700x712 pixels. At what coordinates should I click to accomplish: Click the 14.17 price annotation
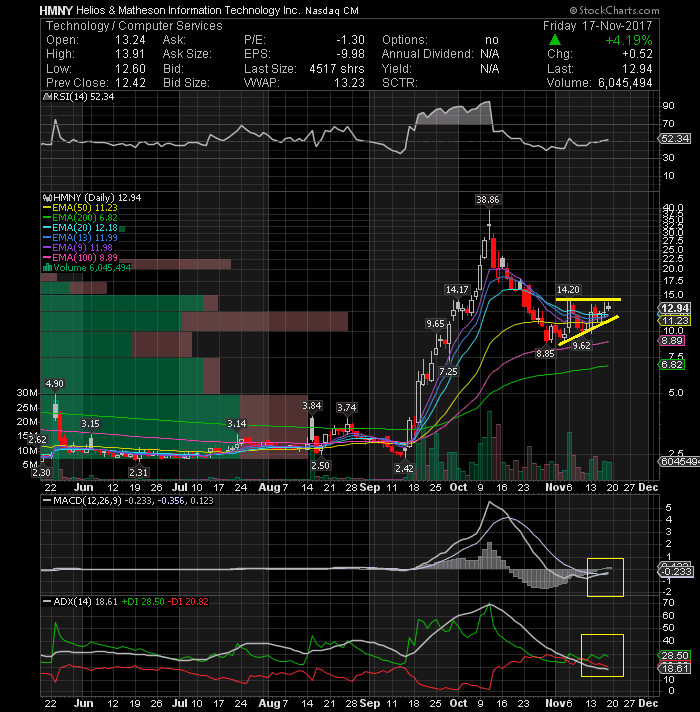pos(457,290)
